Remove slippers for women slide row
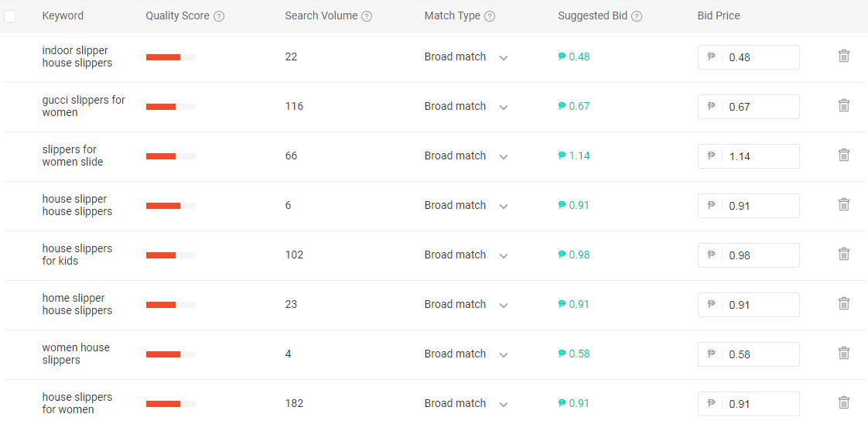The height and width of the screenshot is (424, 868). [x=844, y=155]
